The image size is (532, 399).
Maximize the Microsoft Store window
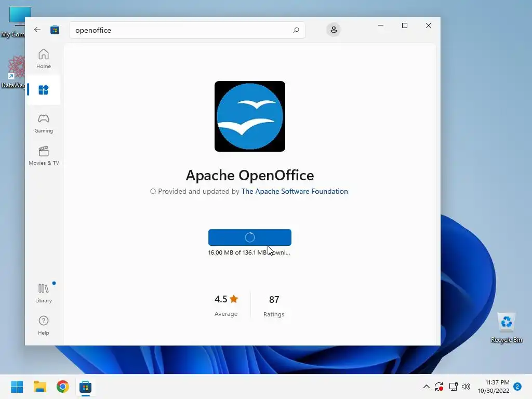coord(404,25)
